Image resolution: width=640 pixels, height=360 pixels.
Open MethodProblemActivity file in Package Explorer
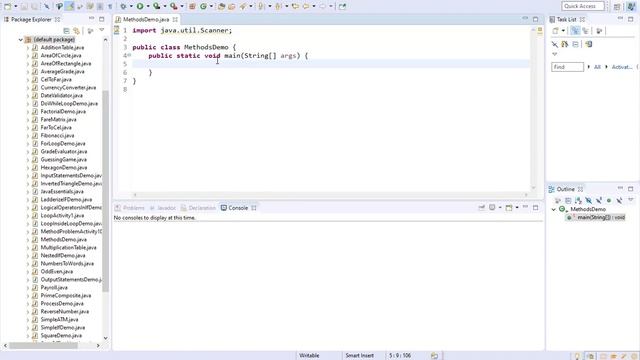coord(71,231)
